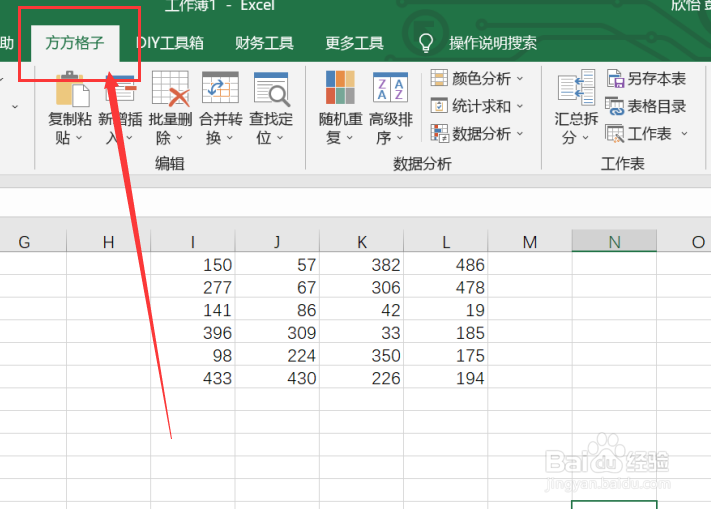Select column J header
711x509 pixels.
point(277,242)
